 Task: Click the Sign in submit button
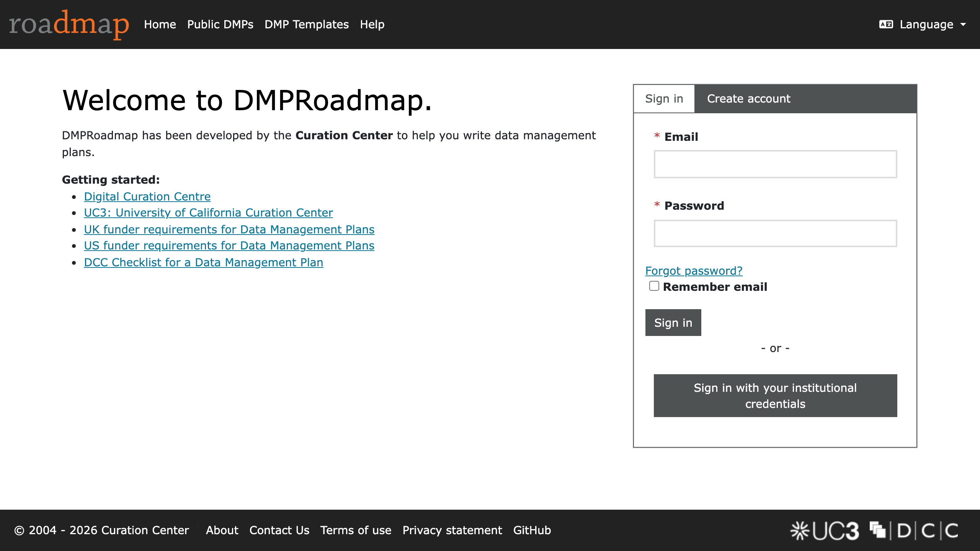point(673,323)
